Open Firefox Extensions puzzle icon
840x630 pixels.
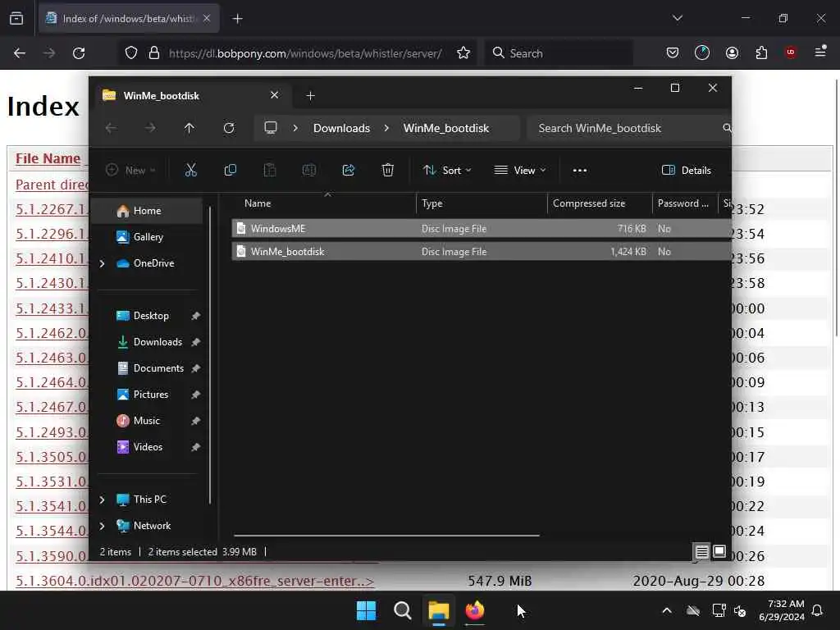pyautogui.click(x=761, y=53)
